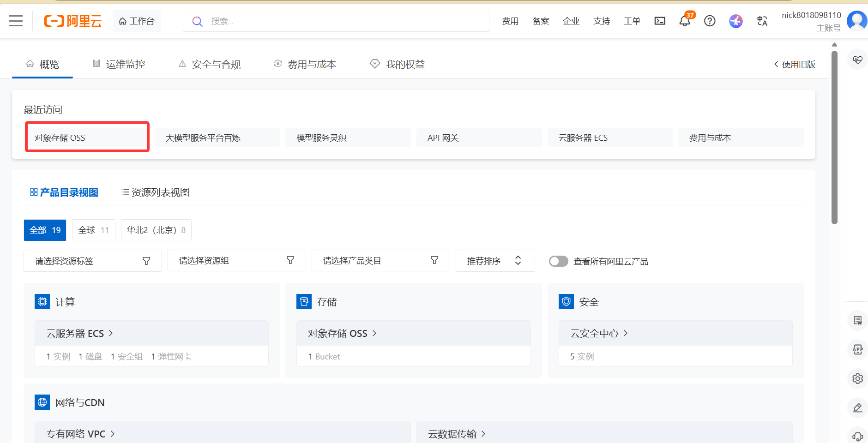Launch Cloud Shell terminal icon

[659, 21]
